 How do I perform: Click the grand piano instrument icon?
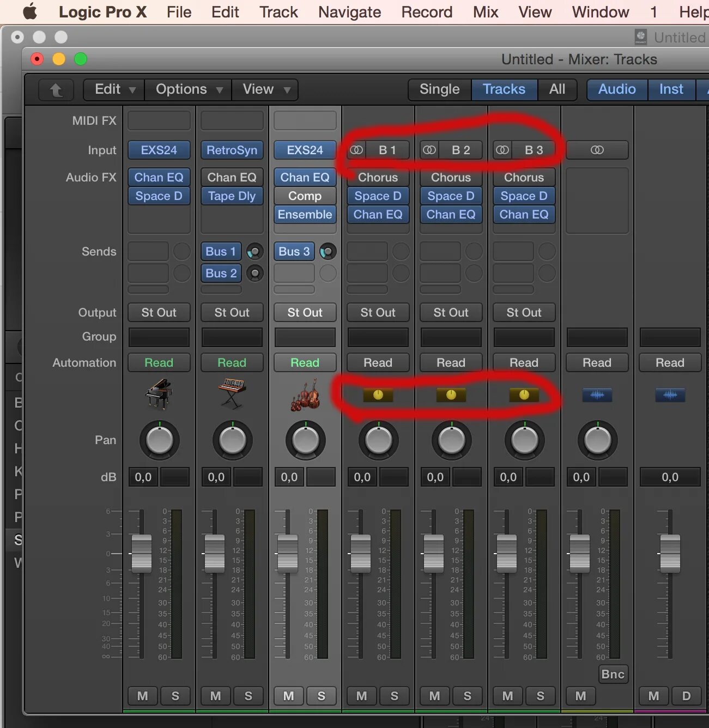click(159, 394)
